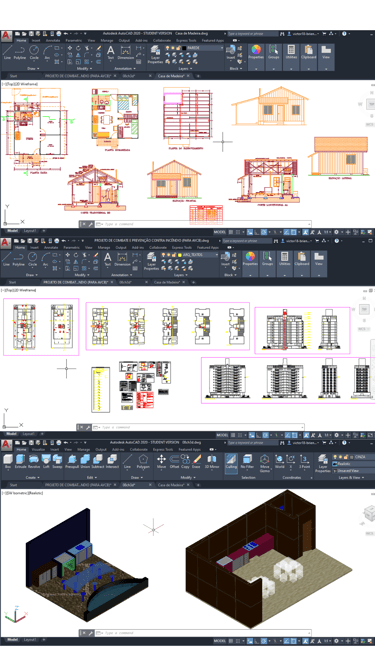The width and height of the screenshot is (375, 666).
Task: Toggle the MODEL status button in the Casa de Madeira window
Action: click(220, 232)
